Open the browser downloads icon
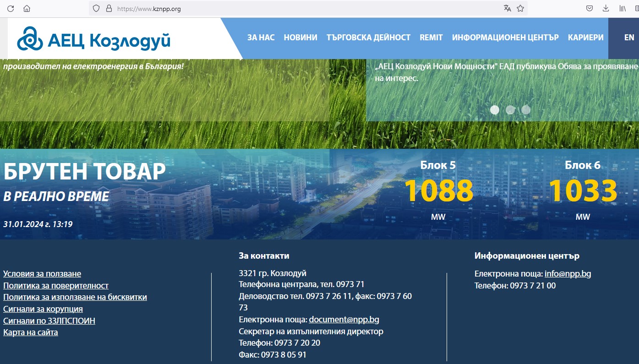 click(606, 8)
